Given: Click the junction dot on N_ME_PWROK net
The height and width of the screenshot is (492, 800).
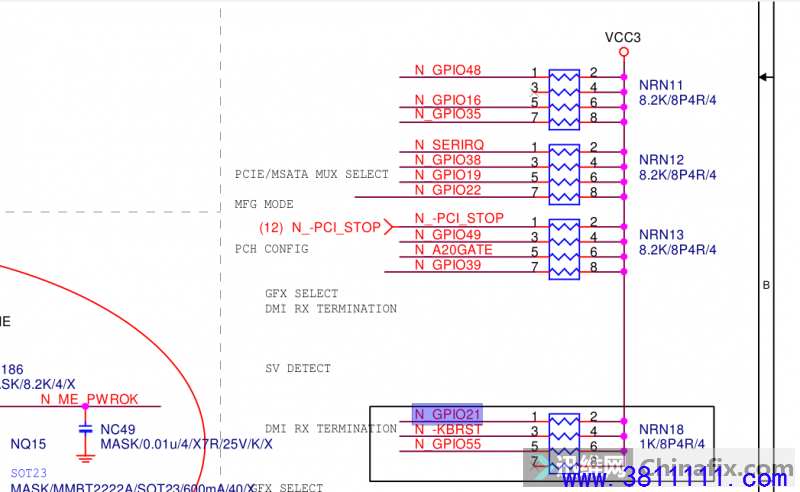Looking at the screenshot, I should point(85,406).
